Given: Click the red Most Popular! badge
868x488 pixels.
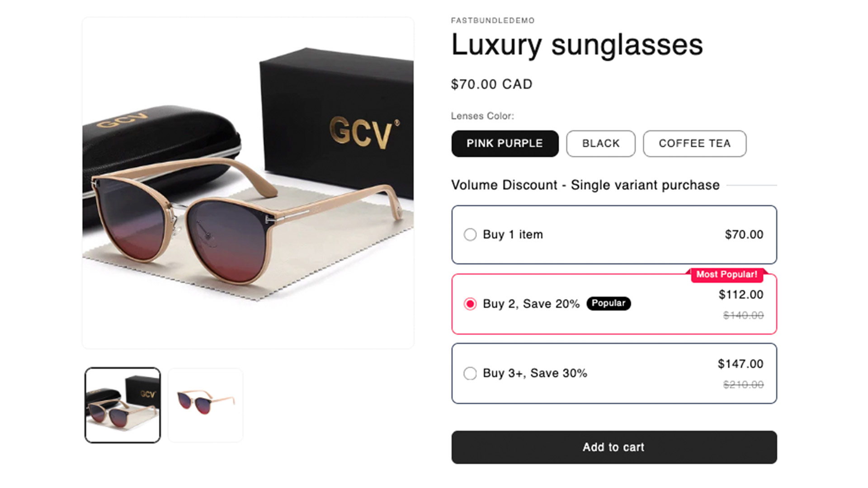Looking at the screenshot, I should 726,275.
